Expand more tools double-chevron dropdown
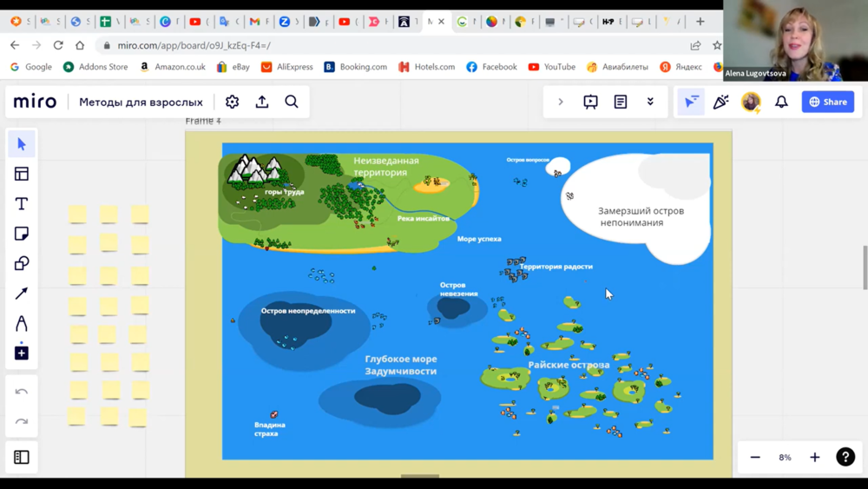Image resolution: width=868 pixels, height=489 pixels. coord(650,102)
